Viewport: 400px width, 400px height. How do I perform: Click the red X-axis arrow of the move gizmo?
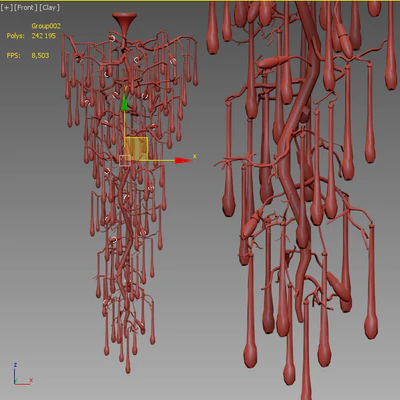183,161
